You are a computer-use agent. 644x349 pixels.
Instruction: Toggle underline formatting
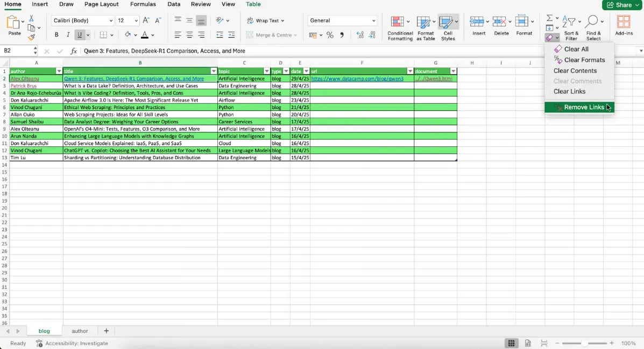click(80, 35)
